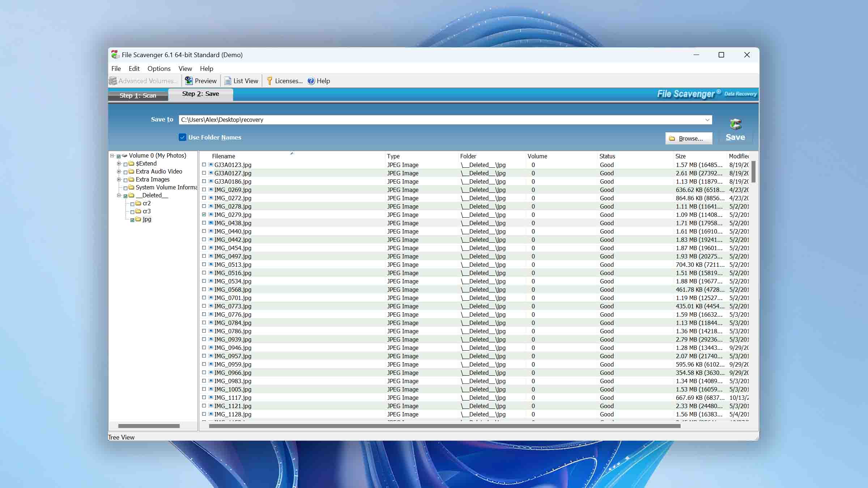Image resolution: width=868 pixels, height=488 pixels.
Task: Click the Extra Audio Video folder icon
Action: point(132,171)
